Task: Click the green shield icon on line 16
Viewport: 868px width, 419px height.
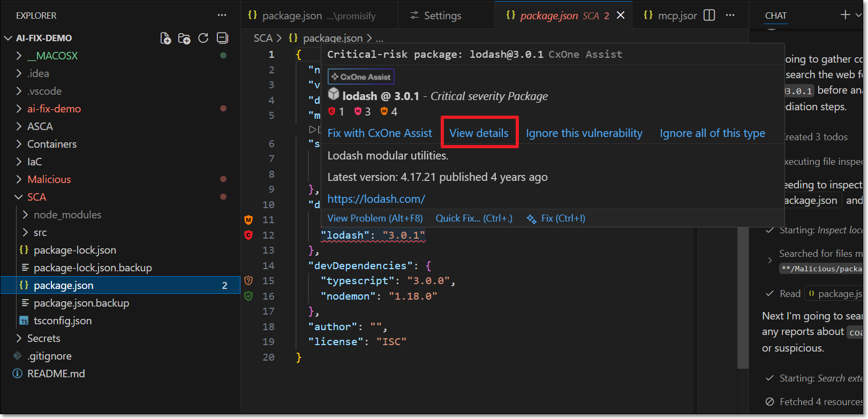Action: click(248, 296)
